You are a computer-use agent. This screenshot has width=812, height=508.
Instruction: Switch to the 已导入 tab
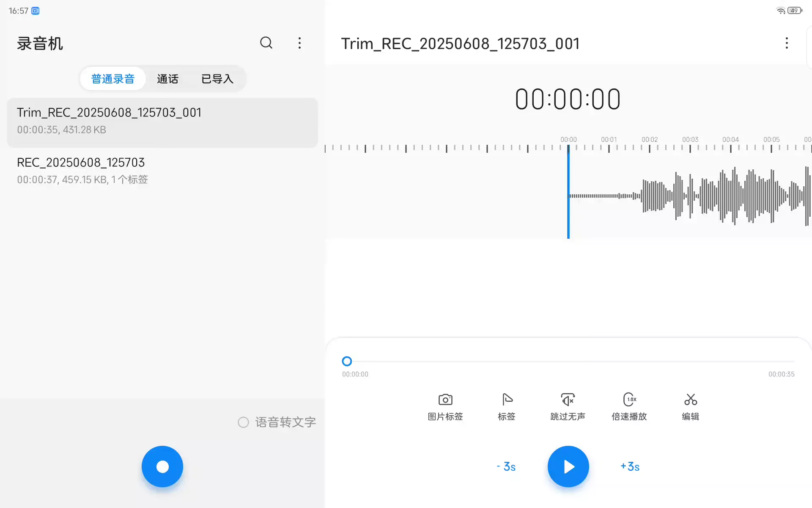(x=217, y=79)
